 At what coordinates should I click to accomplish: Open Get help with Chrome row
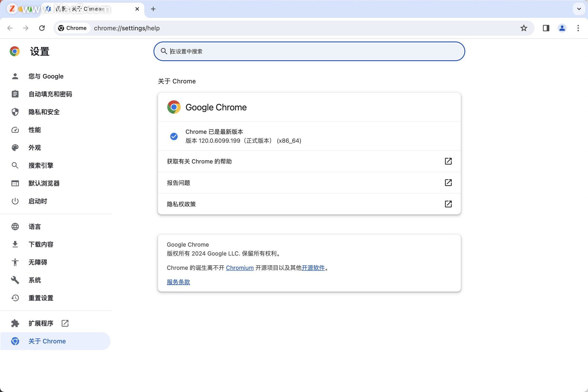coord(309,161)
